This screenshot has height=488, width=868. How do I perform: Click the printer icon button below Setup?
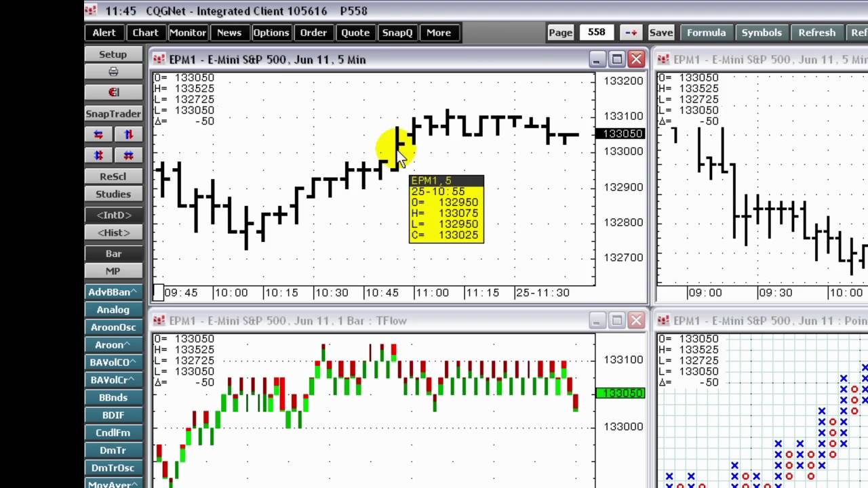tap(113, 71)
